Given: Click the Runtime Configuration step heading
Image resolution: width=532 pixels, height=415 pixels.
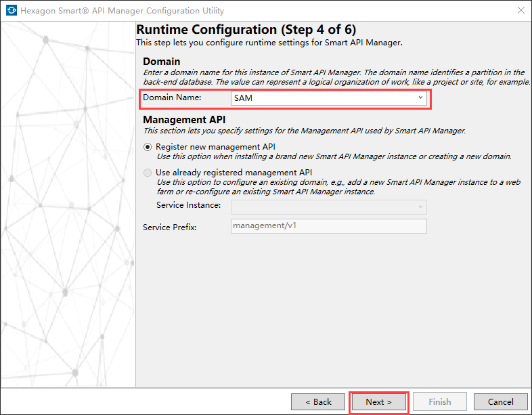Looking at the screenshot, I should pos(246,30).
